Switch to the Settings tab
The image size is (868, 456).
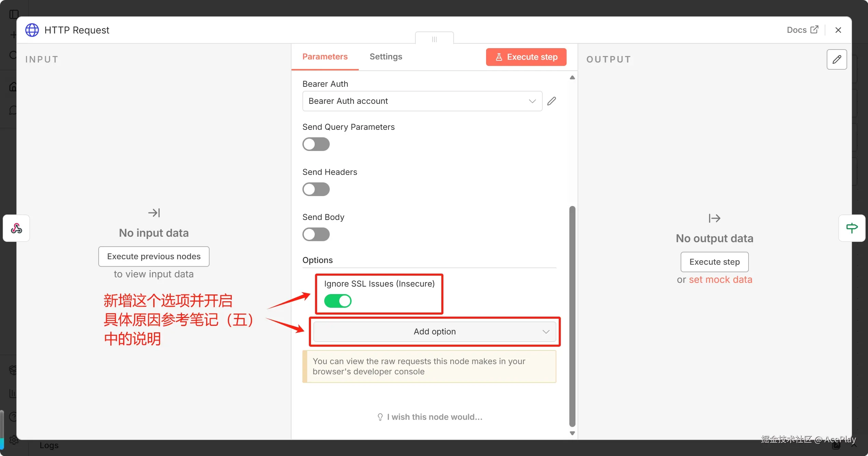click(386, 57)
